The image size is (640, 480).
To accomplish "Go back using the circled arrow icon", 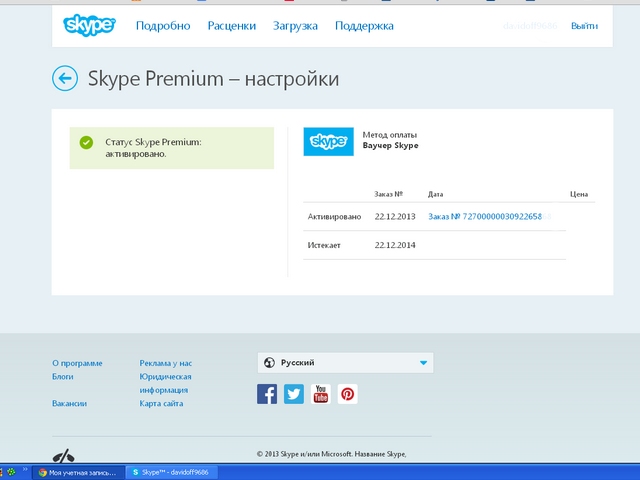I will [x=65, y=78].
